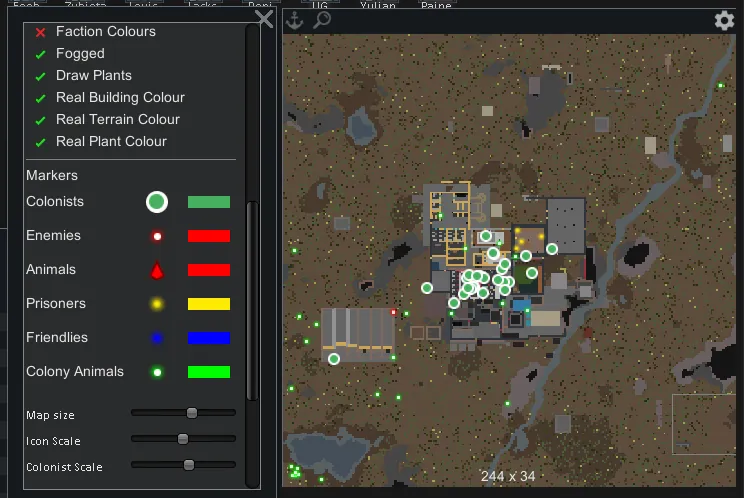Disable the Draw Plants option
This screenshot has width=744, height=498.
41,76
